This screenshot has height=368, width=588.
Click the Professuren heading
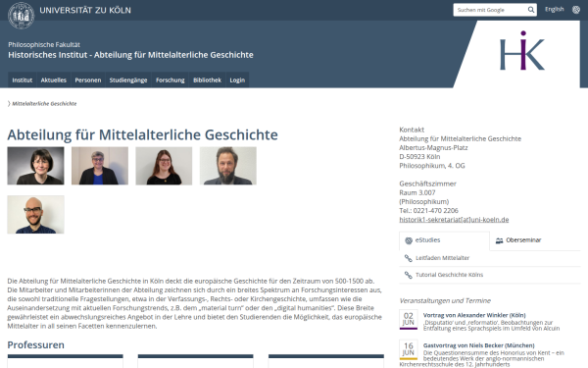pyautogui.click(x=35, y=345)
